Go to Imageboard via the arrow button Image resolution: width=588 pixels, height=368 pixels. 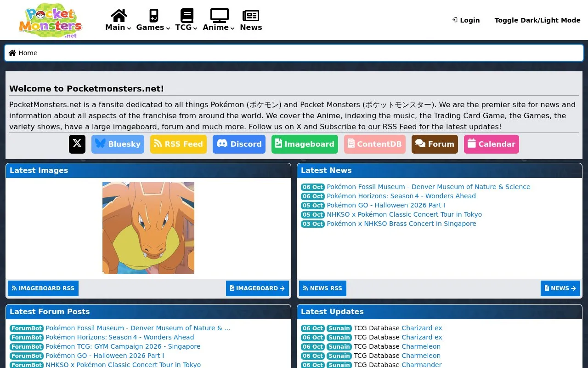point(257,288)
